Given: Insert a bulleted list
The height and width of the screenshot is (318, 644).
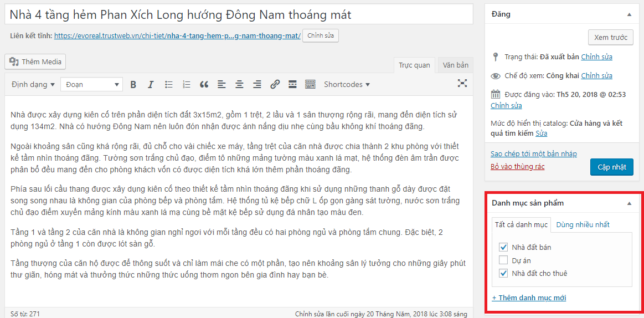Looking at the screenshot, I should pos(168,85).
